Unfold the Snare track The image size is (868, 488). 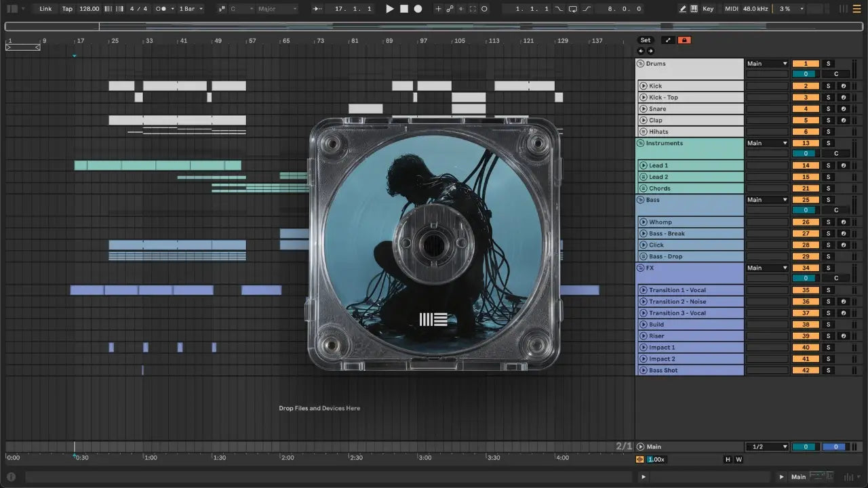point(642,108)
